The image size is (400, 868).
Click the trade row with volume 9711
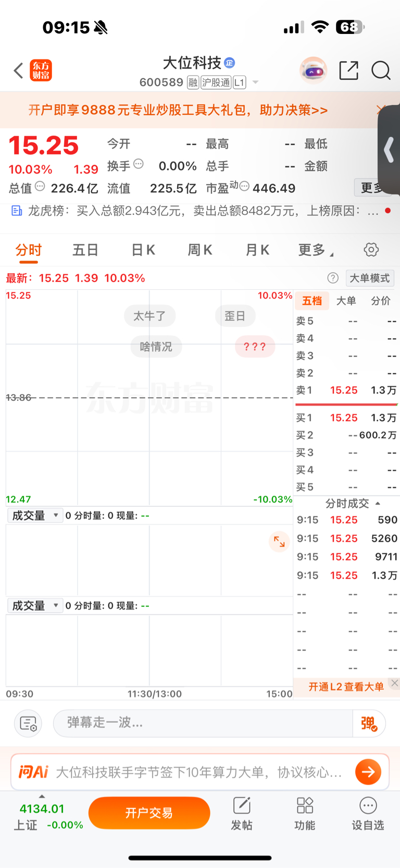347,557
